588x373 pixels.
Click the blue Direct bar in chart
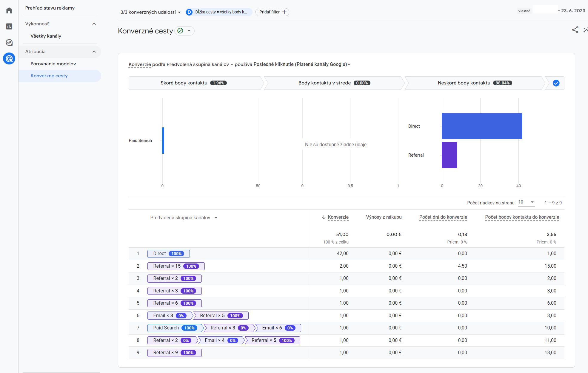482,126
